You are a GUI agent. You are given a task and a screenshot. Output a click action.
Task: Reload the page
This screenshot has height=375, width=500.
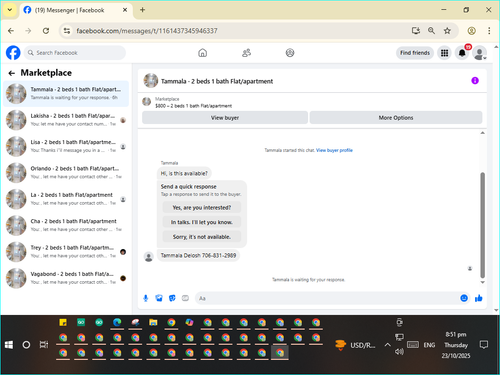(x=46, y=31)
